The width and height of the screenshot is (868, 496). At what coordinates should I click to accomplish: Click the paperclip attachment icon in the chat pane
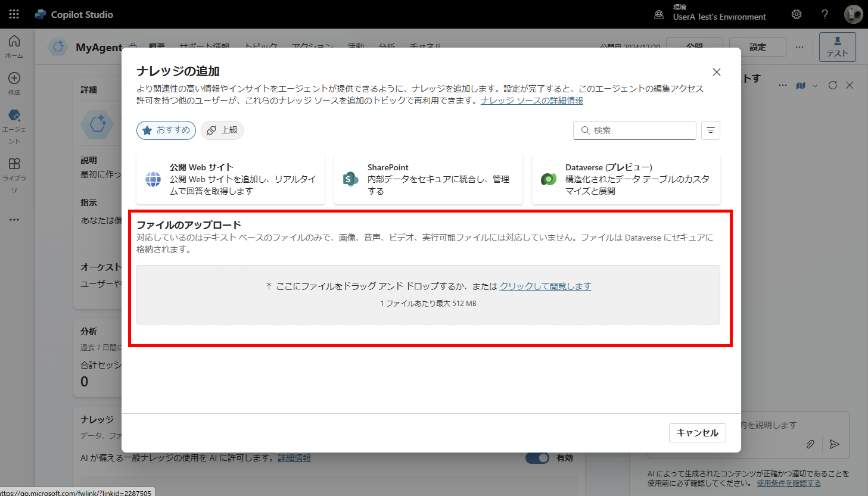point(810,444)
